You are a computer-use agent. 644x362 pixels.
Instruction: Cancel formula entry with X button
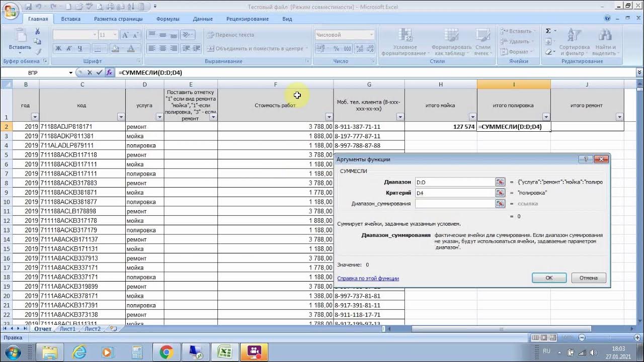click(90, 73)
